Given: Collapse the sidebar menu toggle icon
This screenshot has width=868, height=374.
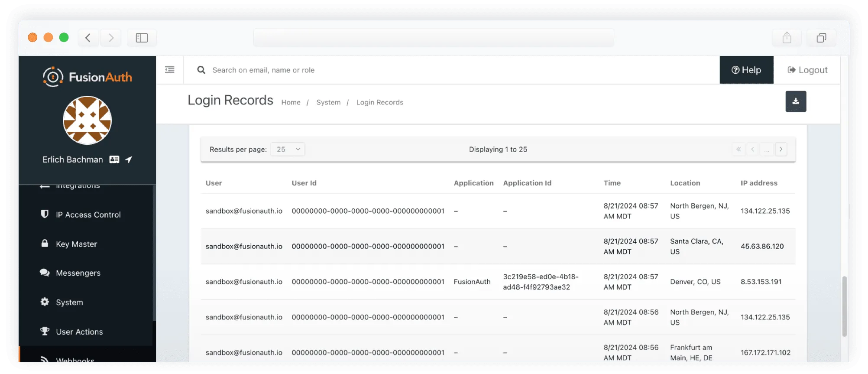Looking at the screenshot, I should pos(170,70).
